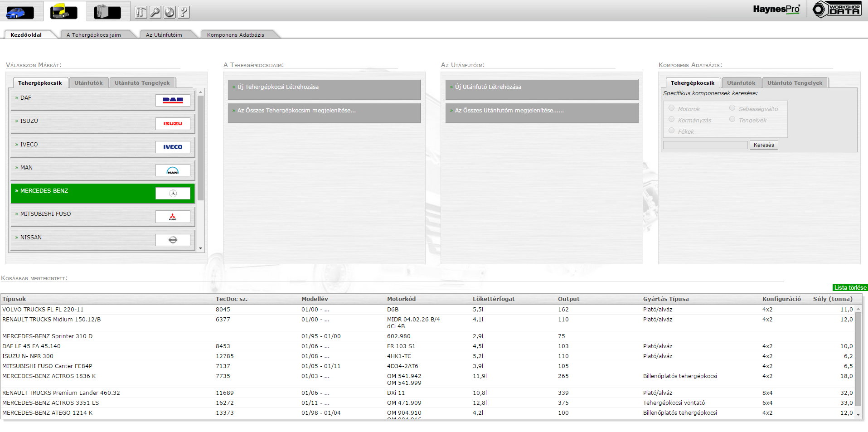Select the Motorok radio button
Viewport: 868px width, 432px height.
point(672,108)
